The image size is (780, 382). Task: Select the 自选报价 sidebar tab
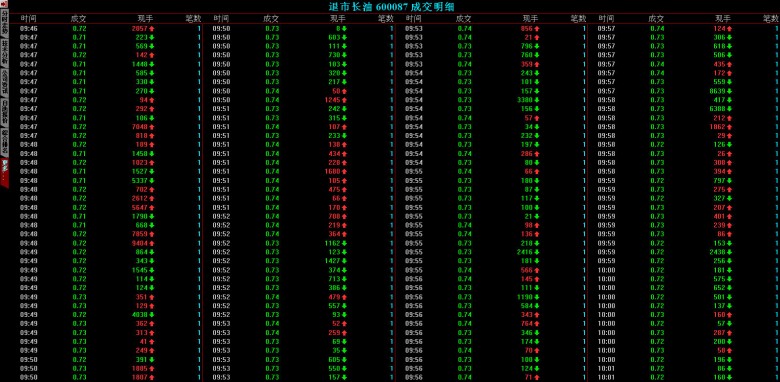4,111
